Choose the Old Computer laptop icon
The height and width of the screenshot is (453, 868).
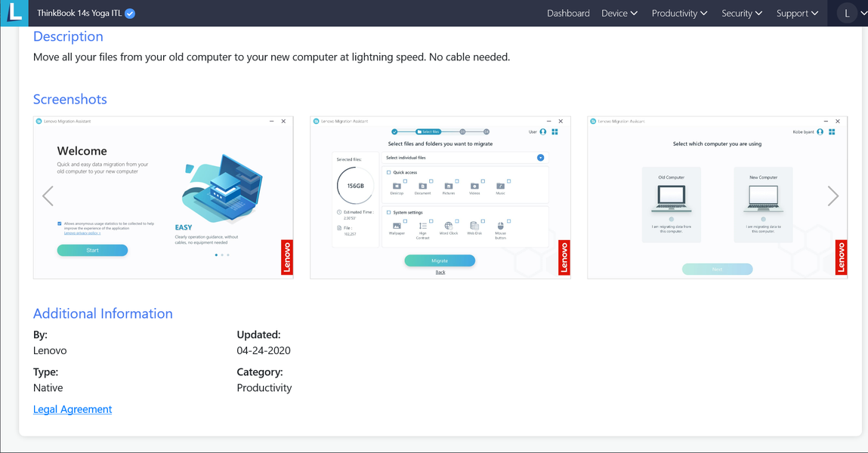tap(672, 199)
